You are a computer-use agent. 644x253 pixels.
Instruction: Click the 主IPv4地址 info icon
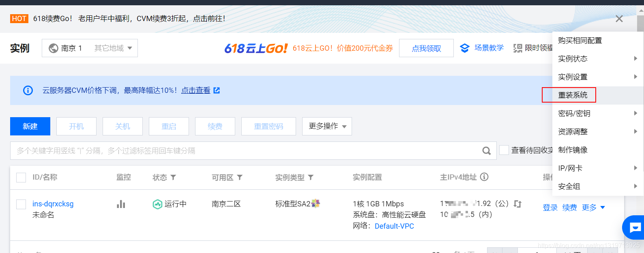484,177
